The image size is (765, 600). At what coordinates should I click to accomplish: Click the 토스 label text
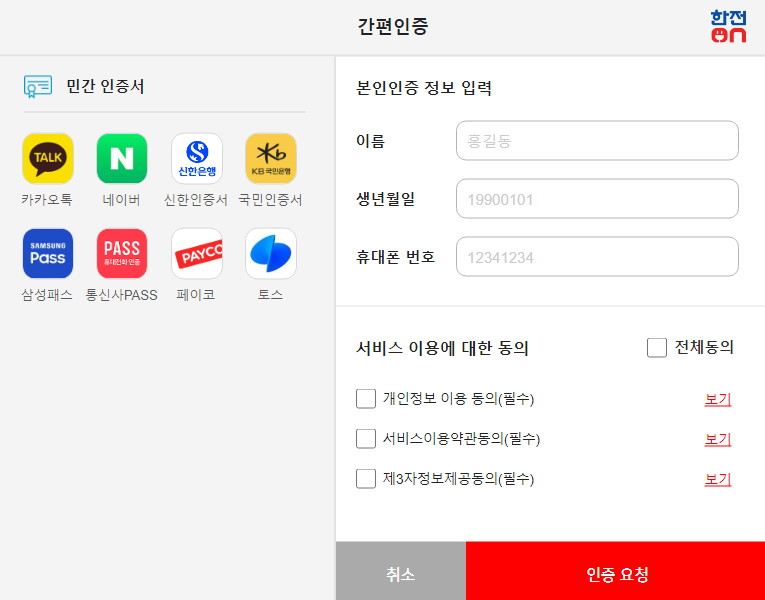coord(270,295)
